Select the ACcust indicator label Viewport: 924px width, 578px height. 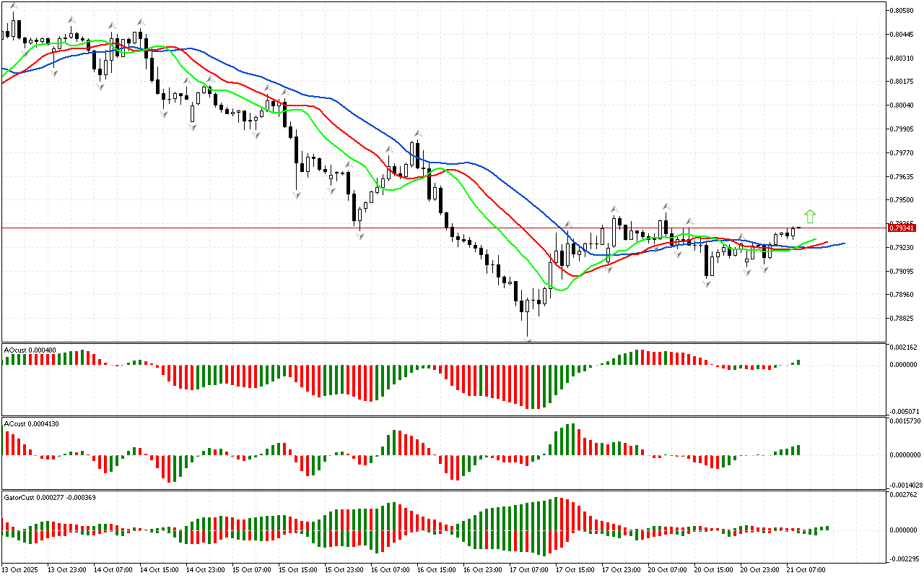point(31,423)
